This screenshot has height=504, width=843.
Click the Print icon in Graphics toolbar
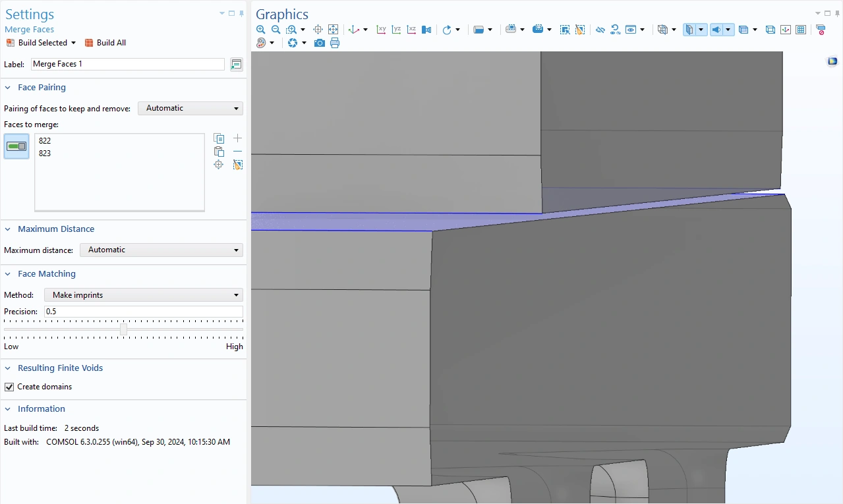pyautogui.click(x=335, y=43)
